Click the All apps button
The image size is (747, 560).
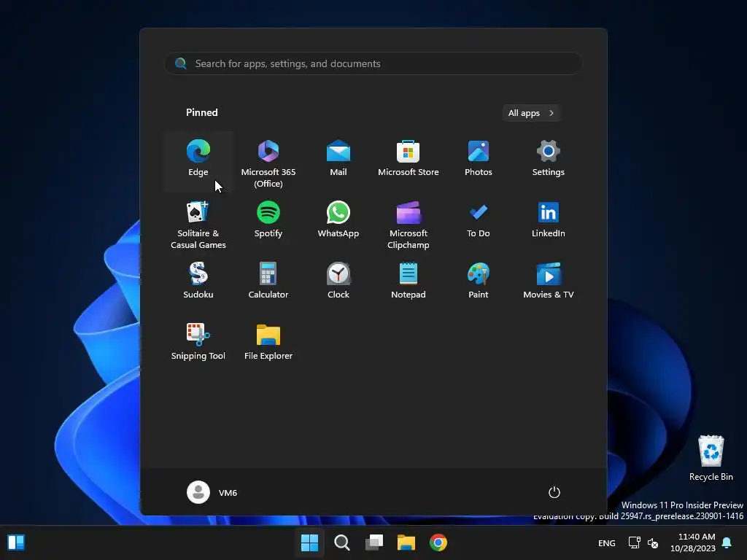[531, 113]
